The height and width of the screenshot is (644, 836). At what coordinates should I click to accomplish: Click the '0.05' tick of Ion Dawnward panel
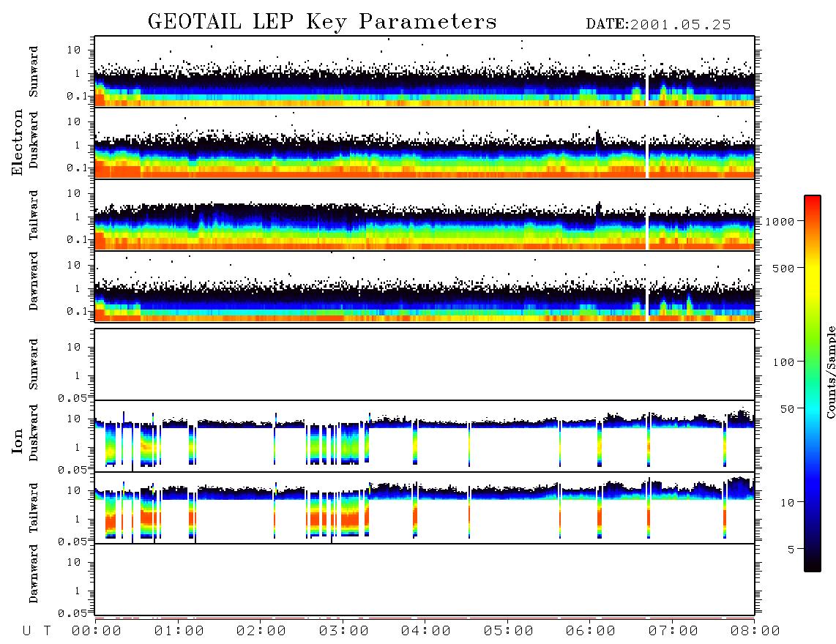coord(72,613)
